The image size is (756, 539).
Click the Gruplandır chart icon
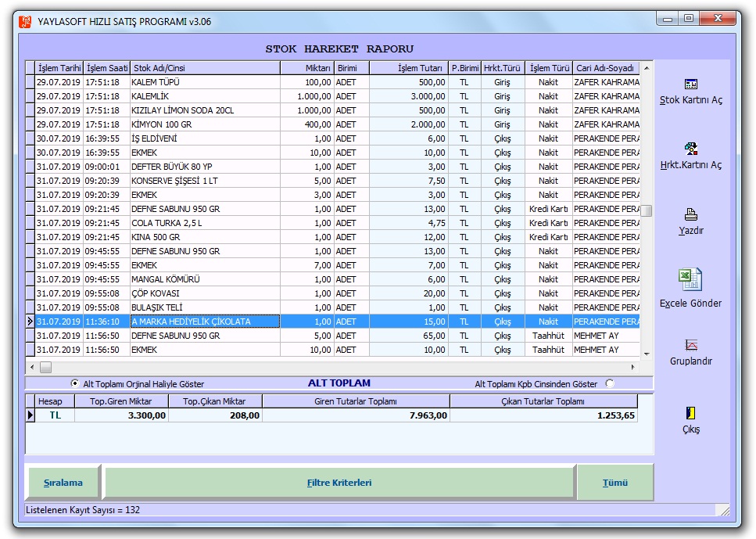tap(691, 345)
